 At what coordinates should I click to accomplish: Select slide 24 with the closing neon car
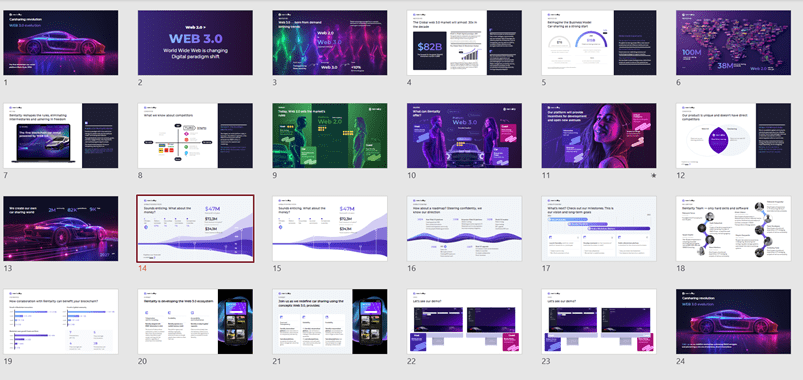coord(733,322)
